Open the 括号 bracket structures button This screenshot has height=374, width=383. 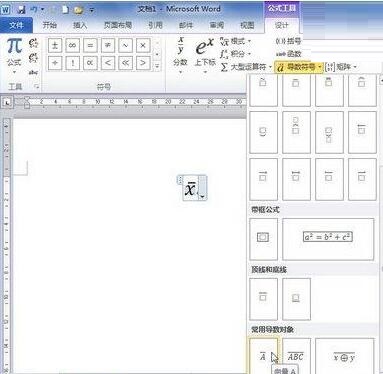coord(289,41)
